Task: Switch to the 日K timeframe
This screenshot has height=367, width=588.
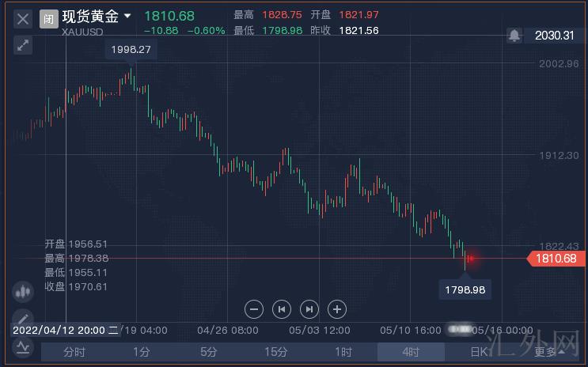Action: click(479, 352)
